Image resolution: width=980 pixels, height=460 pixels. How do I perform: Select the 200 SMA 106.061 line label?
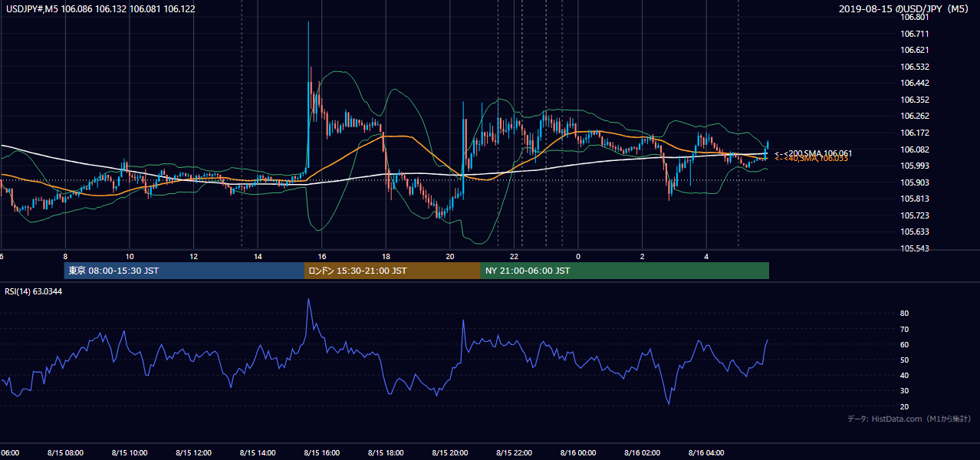pos(813,153)
